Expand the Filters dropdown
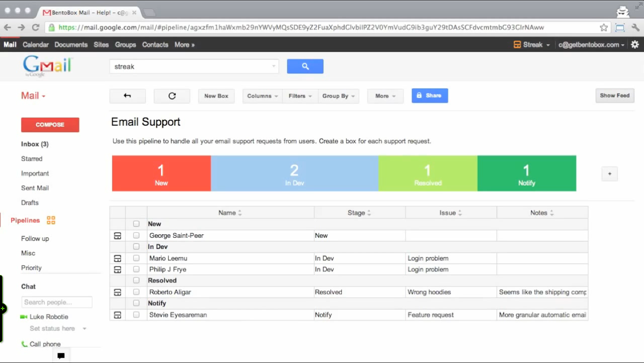The image size is (644, 363). pos(300,96)
